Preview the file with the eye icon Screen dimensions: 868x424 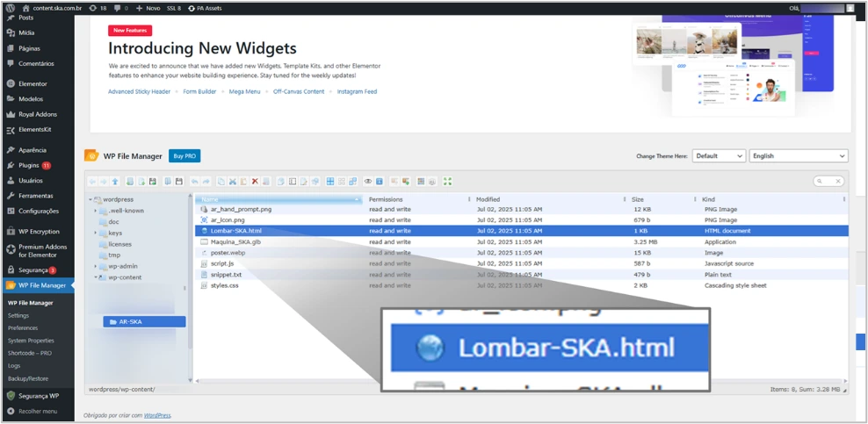(368, 182)
